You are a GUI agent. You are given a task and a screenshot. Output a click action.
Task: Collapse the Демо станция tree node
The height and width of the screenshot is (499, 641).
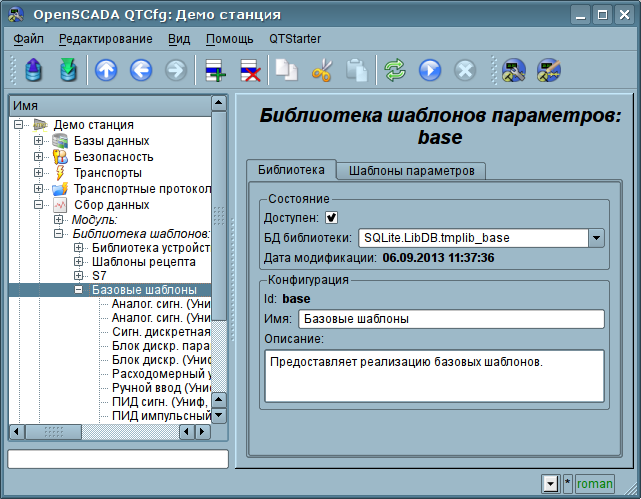coord(18,124)
